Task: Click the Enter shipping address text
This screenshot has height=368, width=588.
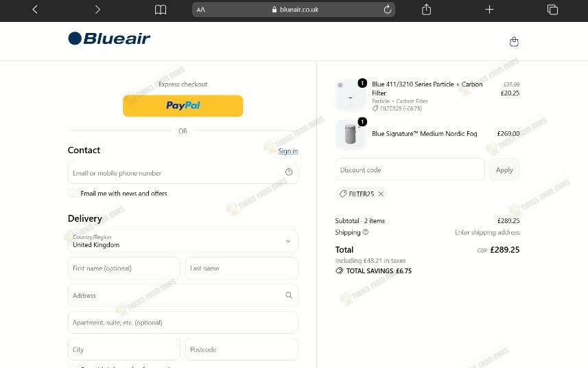Action: (x=487, y=232)
